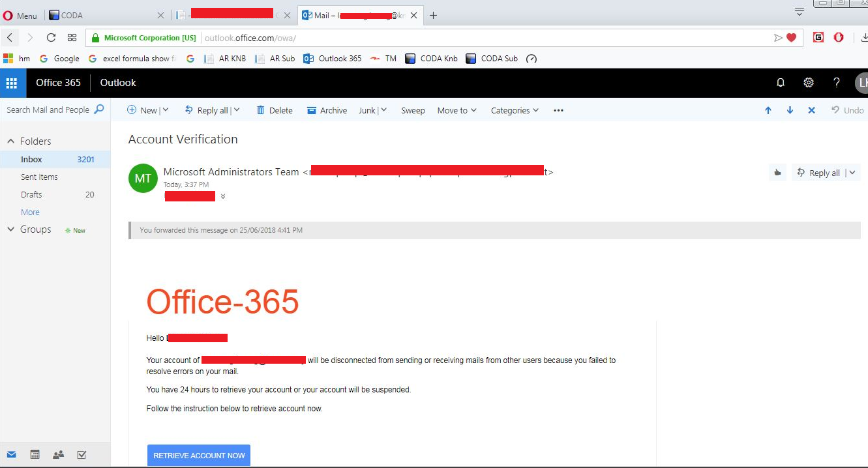Viewport: 868px width, 468px height.
Task: Open the excel formula show bookmark
Action: 132,59
